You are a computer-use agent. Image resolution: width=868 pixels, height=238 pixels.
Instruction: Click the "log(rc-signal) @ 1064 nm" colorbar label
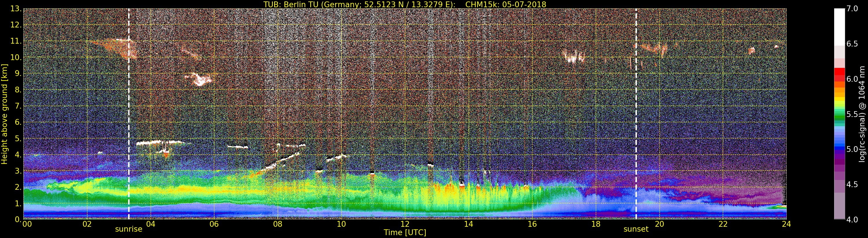tap(862, 114)
